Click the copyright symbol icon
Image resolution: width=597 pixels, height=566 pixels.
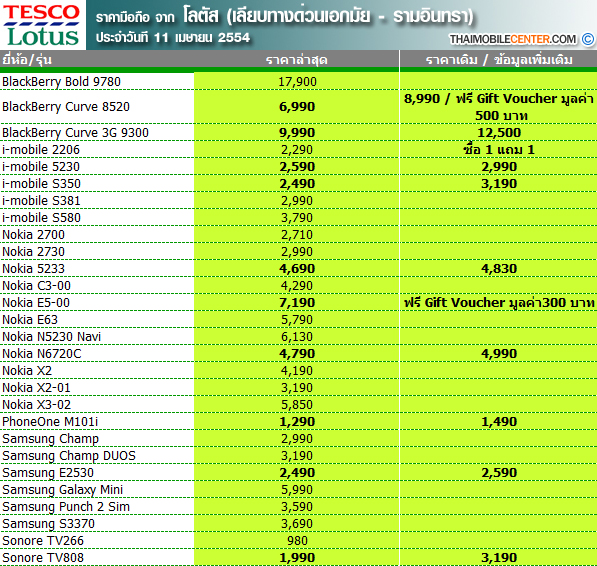[x=587, y=39]
